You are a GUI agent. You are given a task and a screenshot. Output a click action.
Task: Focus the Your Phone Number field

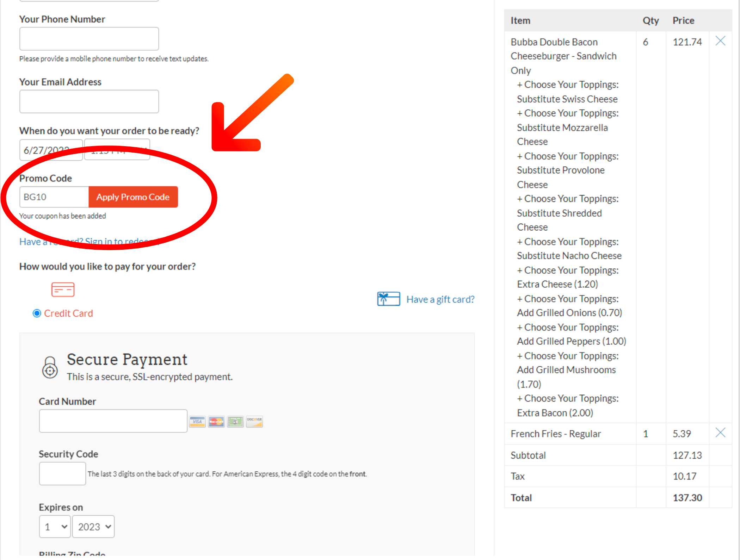click(89, 39)
